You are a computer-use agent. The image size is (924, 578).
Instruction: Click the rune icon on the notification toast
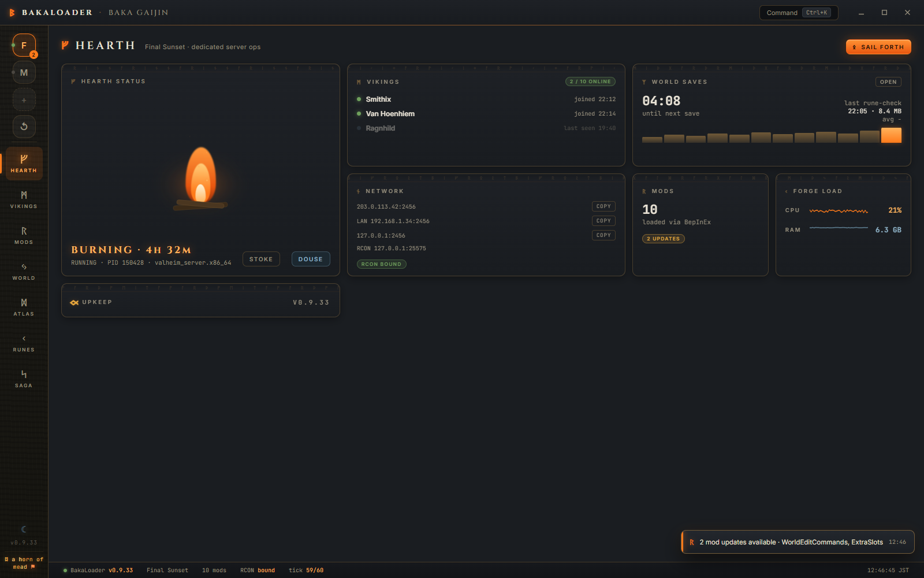click(x=691, y=542)
